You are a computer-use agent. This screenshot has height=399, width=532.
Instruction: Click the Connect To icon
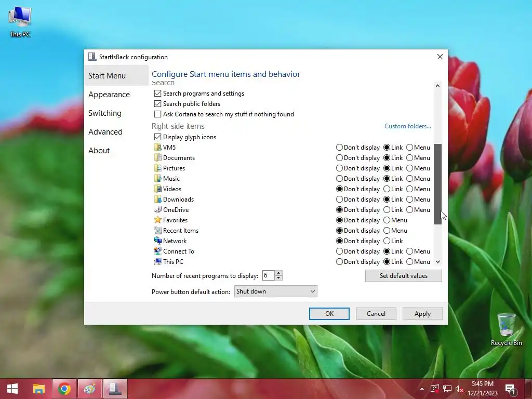pos(157,251)
